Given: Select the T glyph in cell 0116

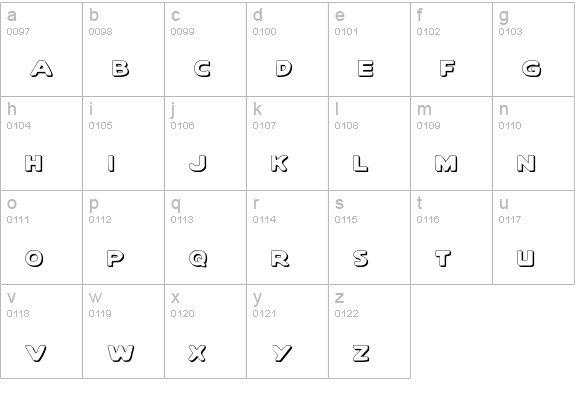Looking at the screenshot, I should pos(443,258).
